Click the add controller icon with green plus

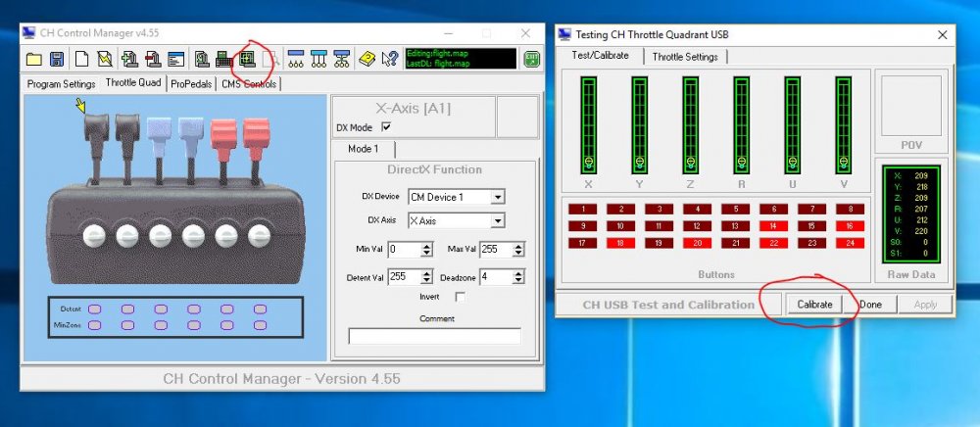pos(129,60)
